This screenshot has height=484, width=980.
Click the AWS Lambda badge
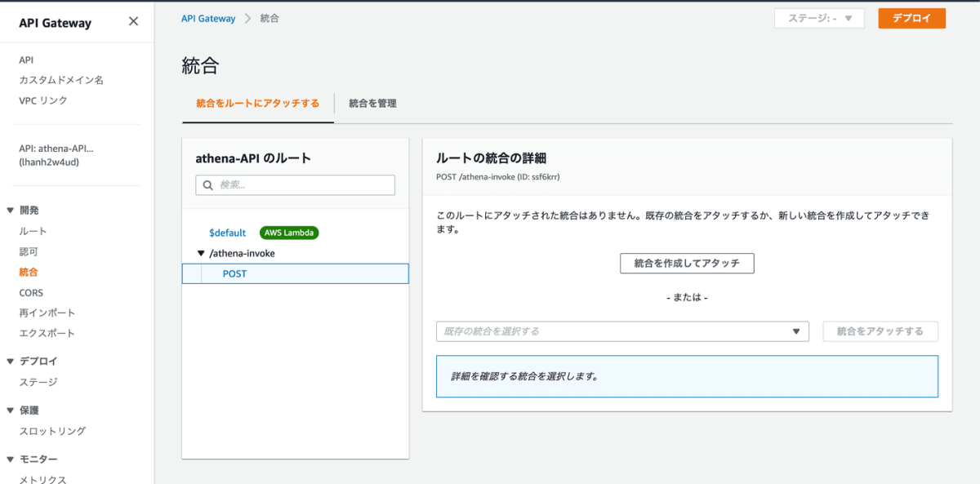point(289,233)
